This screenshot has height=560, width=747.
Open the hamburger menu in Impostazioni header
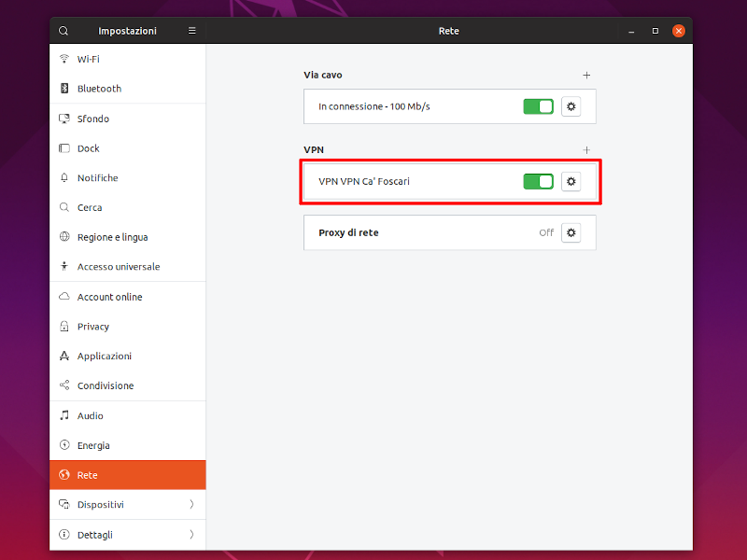pyautogui.click(x=192, y=31)
